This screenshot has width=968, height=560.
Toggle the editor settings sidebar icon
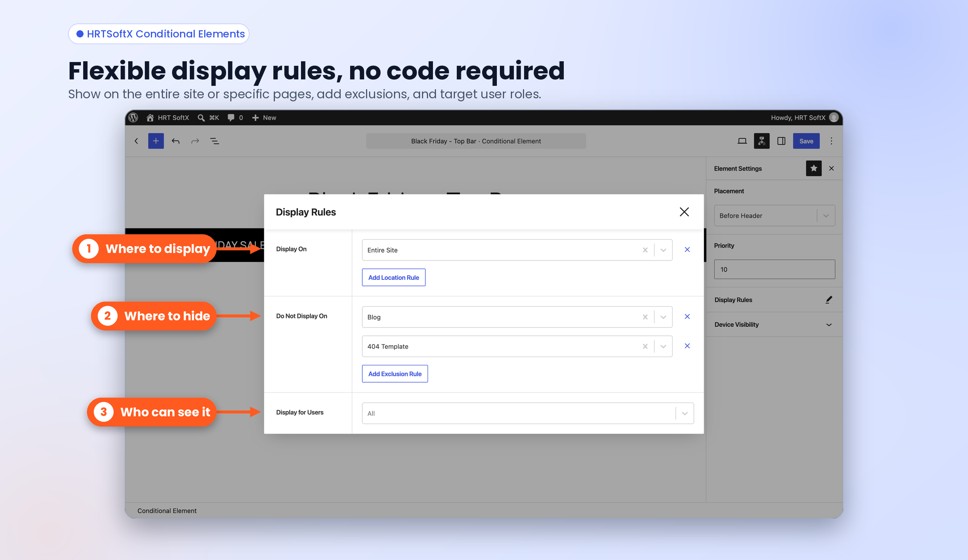781,141
